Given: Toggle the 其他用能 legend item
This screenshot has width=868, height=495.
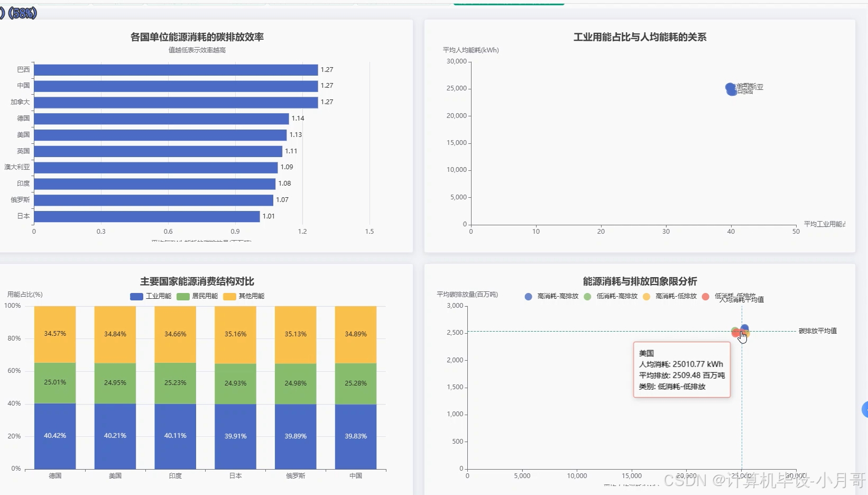Looking at the screenshot, I should tap(244, 296).
